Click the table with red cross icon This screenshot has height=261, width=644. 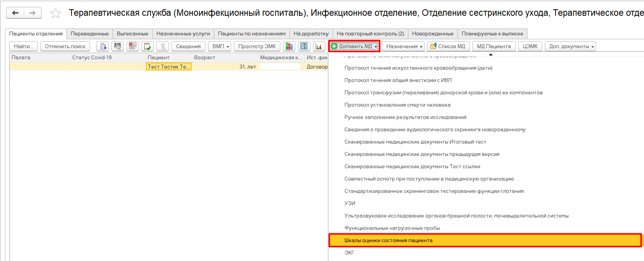coord(133,47)
